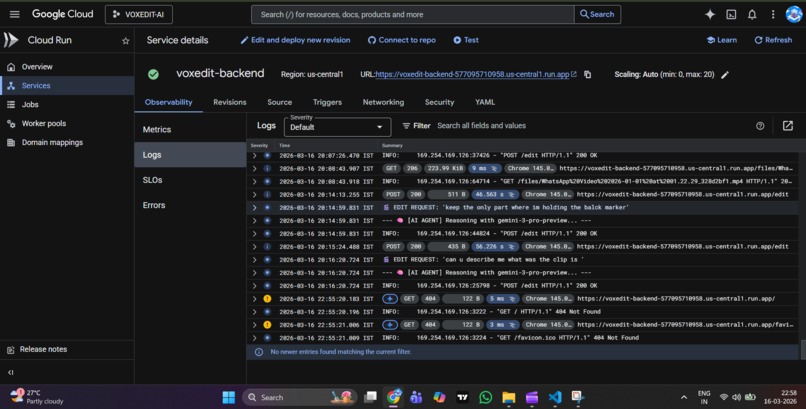Screen dimensions: 806x409
Task: Open the Google Cloud main navigation menu
Action: [x=14, y=14]
